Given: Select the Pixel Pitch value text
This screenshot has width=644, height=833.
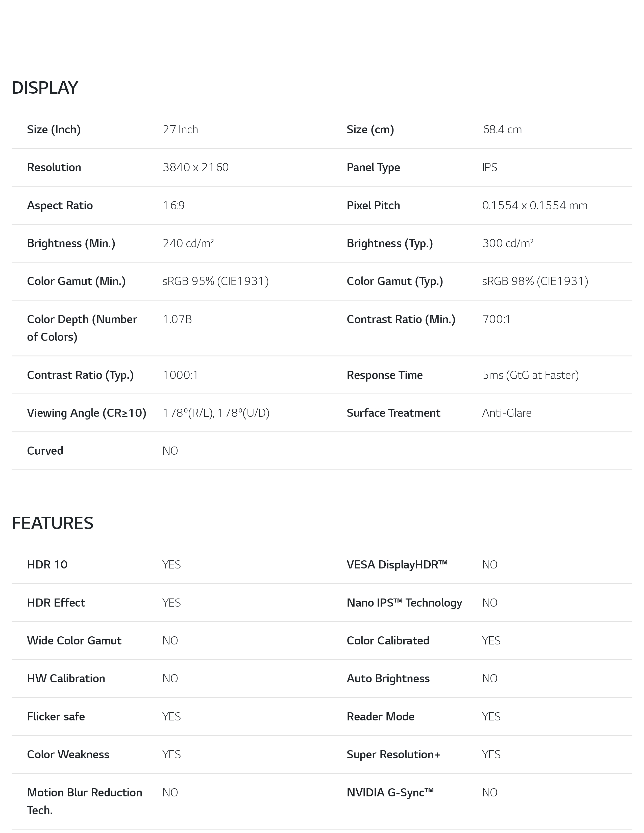Looking at the screenshot, I should 534,205.
